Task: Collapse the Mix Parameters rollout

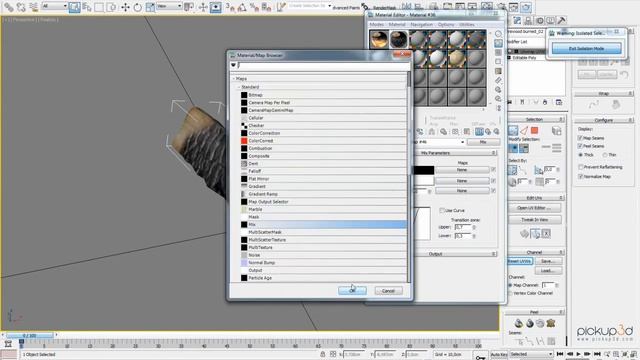Action: 456,153
